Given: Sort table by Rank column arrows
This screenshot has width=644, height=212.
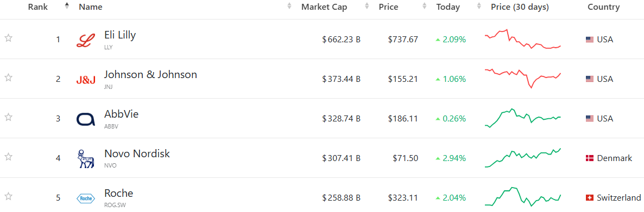Looking at the screenshot, I should 67,7.
